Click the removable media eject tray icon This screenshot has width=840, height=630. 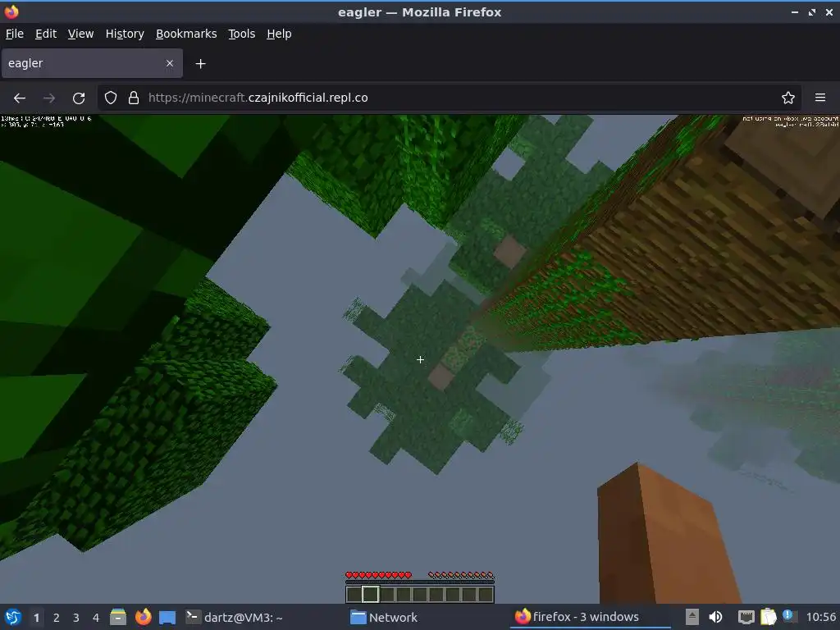tap(692, 617)
